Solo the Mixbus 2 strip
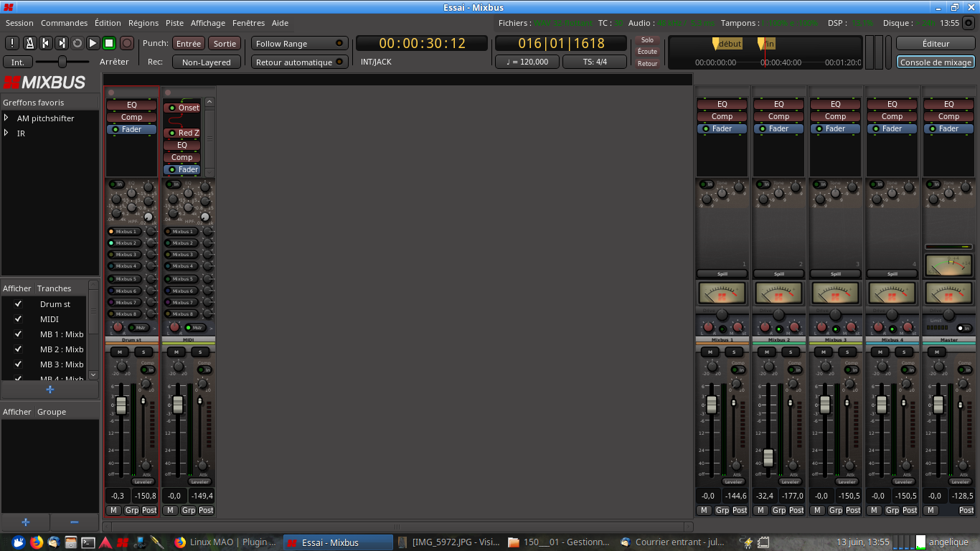Viewport: 980px width, 551px height. pyautogui.click(x=791, y=352)
